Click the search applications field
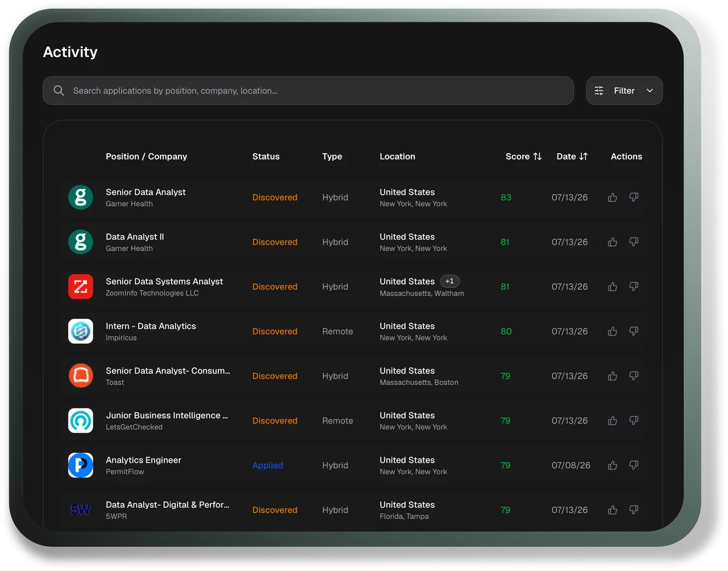 [x=308, y=91]
